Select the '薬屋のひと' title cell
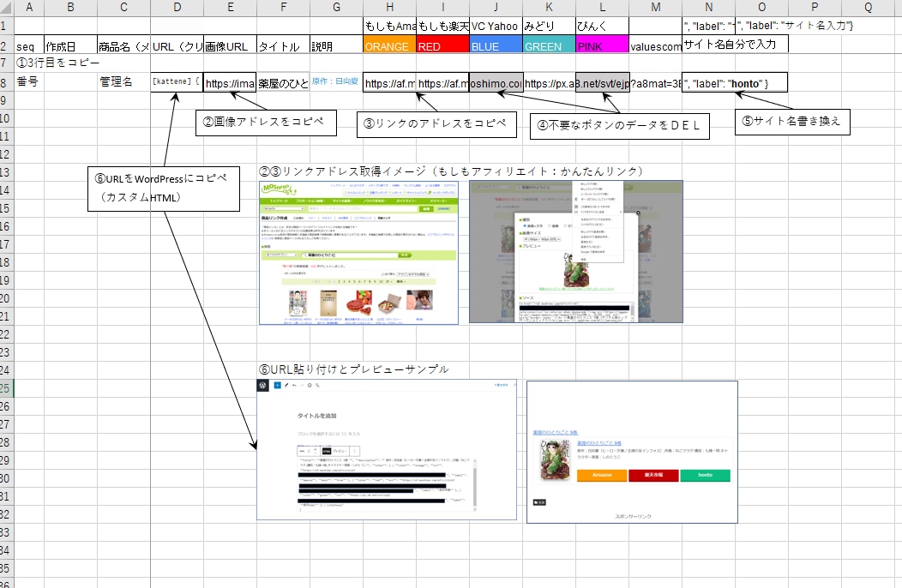 283,82
